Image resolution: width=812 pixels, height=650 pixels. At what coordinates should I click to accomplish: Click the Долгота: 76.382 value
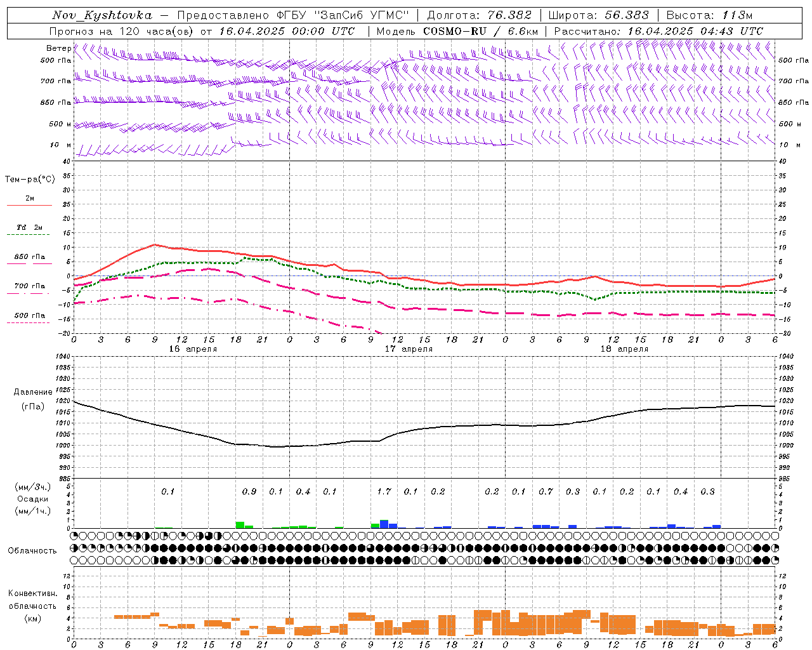[x=479, y=15]
